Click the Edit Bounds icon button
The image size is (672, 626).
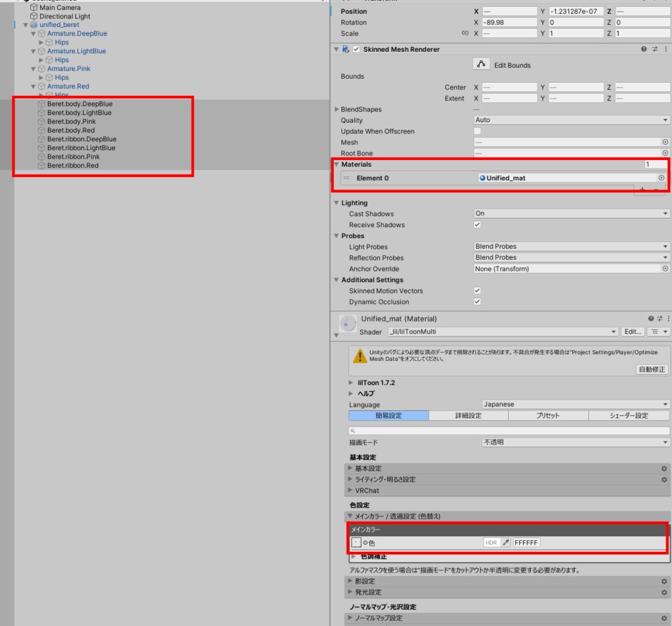tap(481, 64)
